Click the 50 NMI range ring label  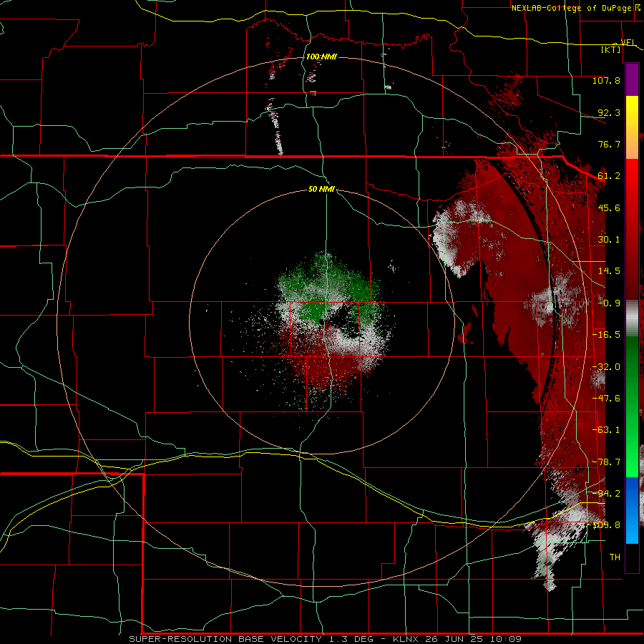point(321,190)
